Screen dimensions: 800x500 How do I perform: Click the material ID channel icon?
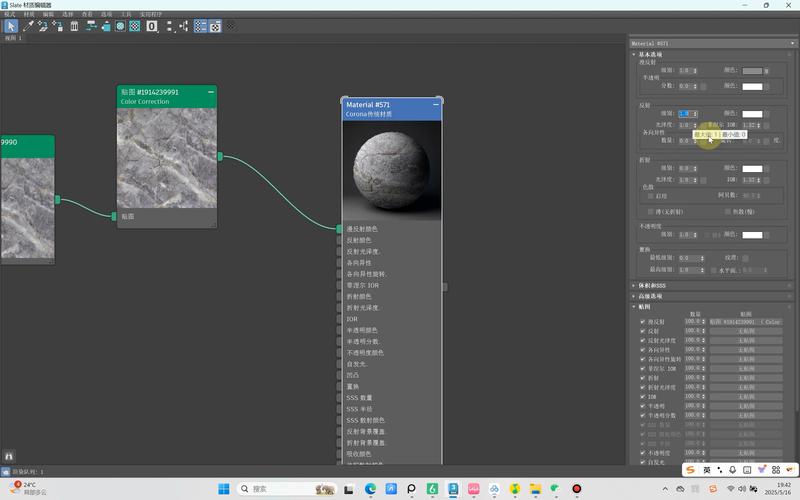pyautogui.click(x=152, y=26)
